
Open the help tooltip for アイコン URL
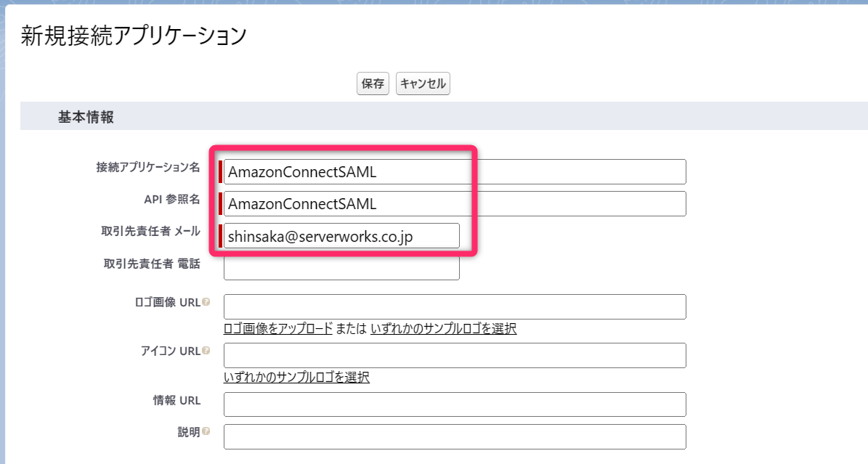(x=207, y=351)
